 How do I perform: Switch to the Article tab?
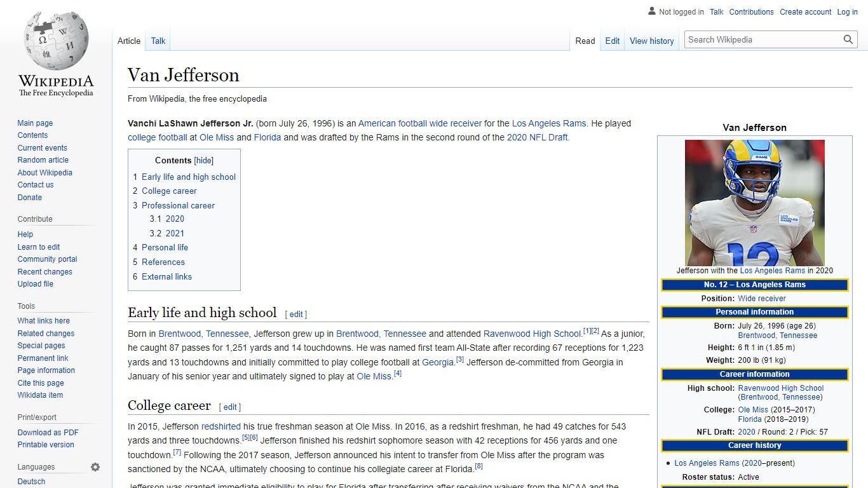[x=129, y=41]
